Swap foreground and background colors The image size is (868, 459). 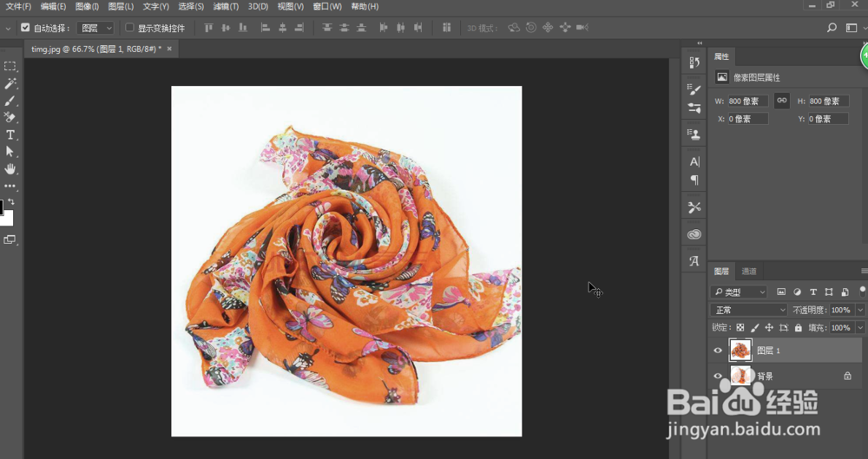[x=11, y=202]
